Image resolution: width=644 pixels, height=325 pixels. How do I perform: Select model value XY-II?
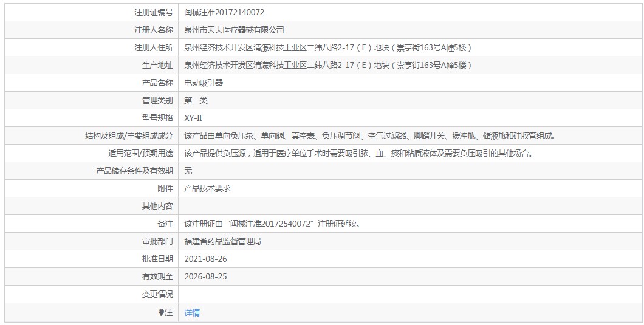pyautogui.click(x=193, y=118)
